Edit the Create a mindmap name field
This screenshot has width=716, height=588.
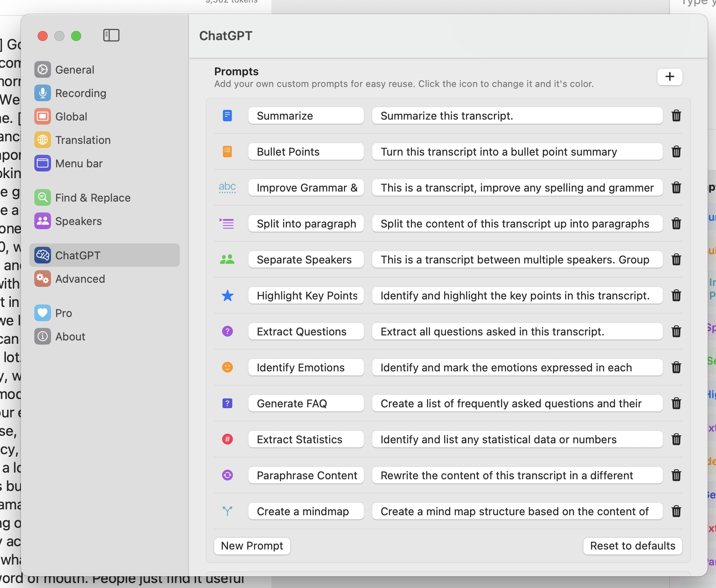pyautogui.click(x=306, y=511)
